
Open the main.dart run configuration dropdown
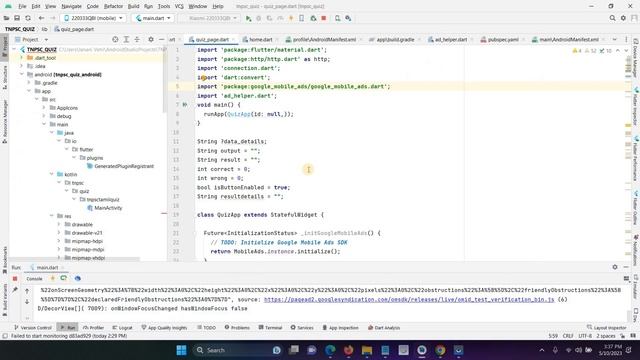153,18
